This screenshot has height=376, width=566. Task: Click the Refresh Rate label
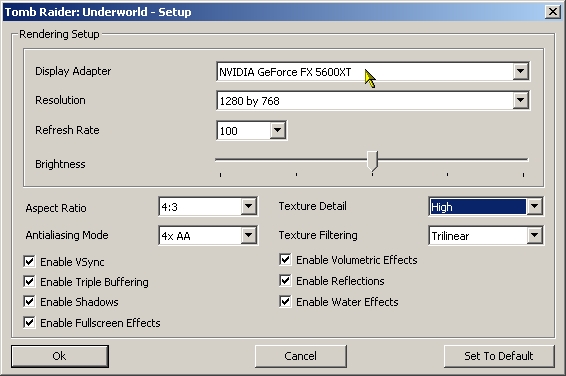(x=67, y=130)
